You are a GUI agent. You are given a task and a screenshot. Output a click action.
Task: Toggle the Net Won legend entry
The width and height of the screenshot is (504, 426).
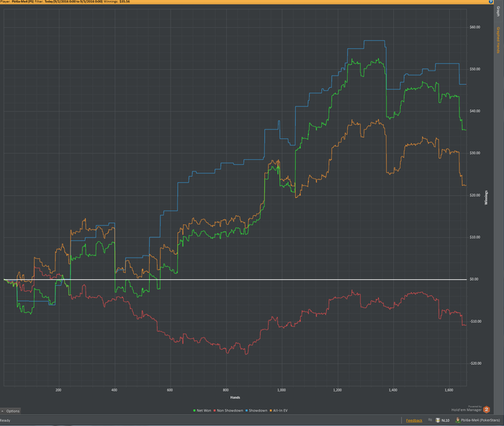pos(202,411)
